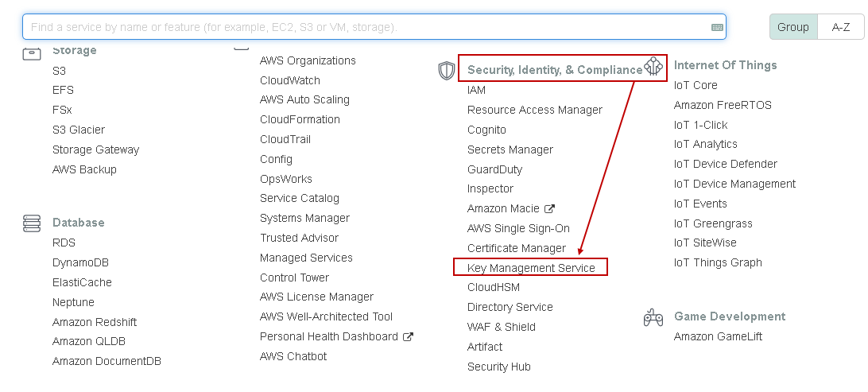Image resolution: width=868 pixels, height=392 pixels.
Task: Open Key Management Service
Action: coord(531,268)
